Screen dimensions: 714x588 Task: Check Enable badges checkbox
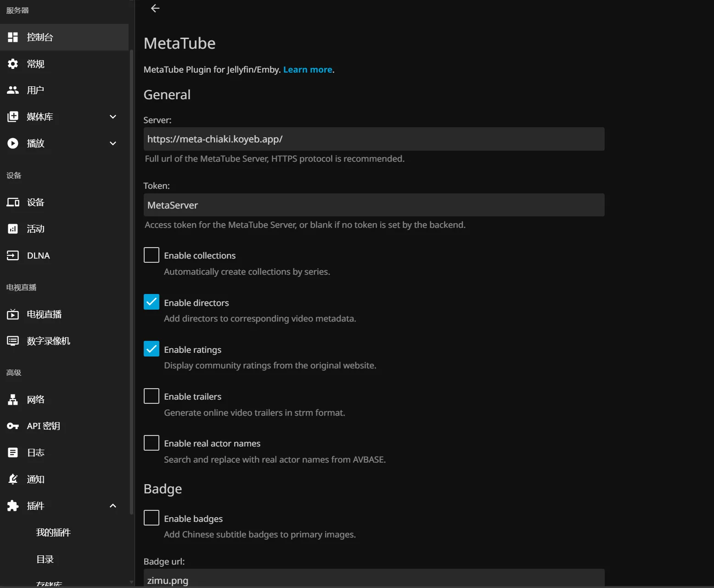(x=152, y=518)
